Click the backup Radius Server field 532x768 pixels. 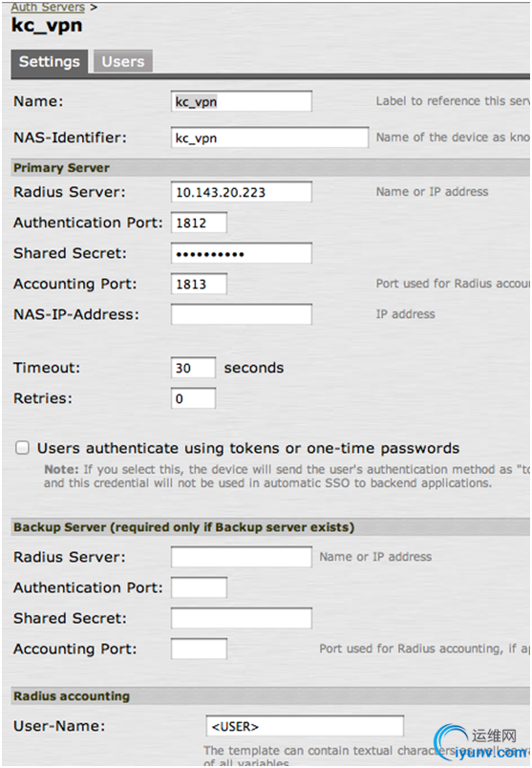(x=242, y=557)
